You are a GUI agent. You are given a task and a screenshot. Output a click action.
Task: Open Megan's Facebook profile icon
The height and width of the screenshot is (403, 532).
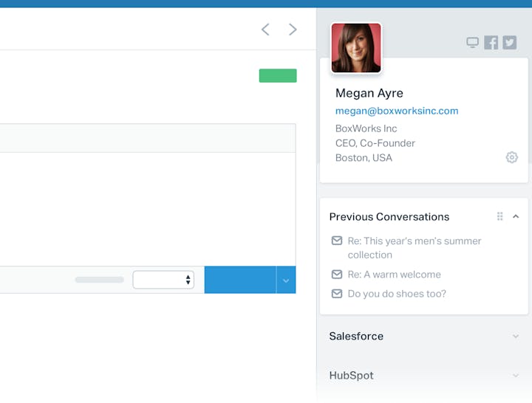(491, 43)
